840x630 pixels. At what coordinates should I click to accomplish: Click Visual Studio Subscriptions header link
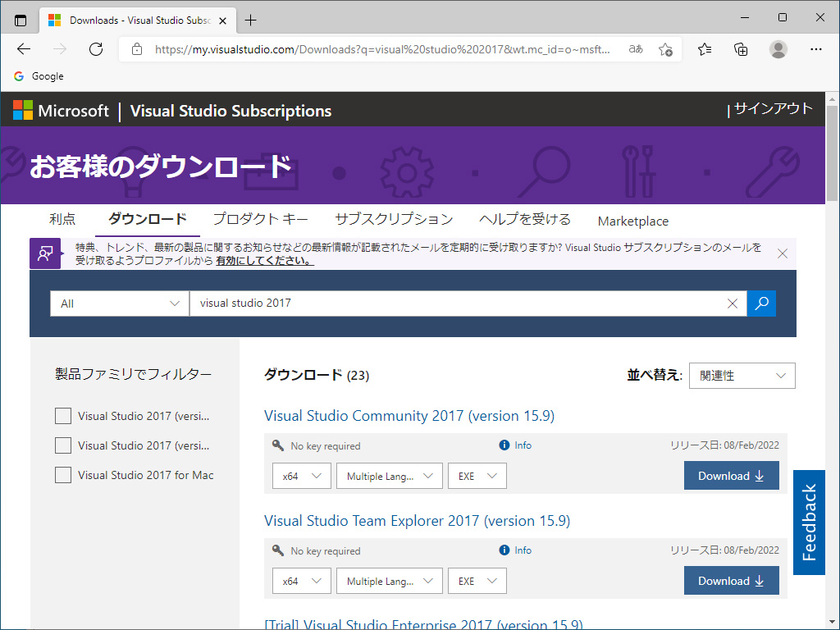[x=231, y=111]
